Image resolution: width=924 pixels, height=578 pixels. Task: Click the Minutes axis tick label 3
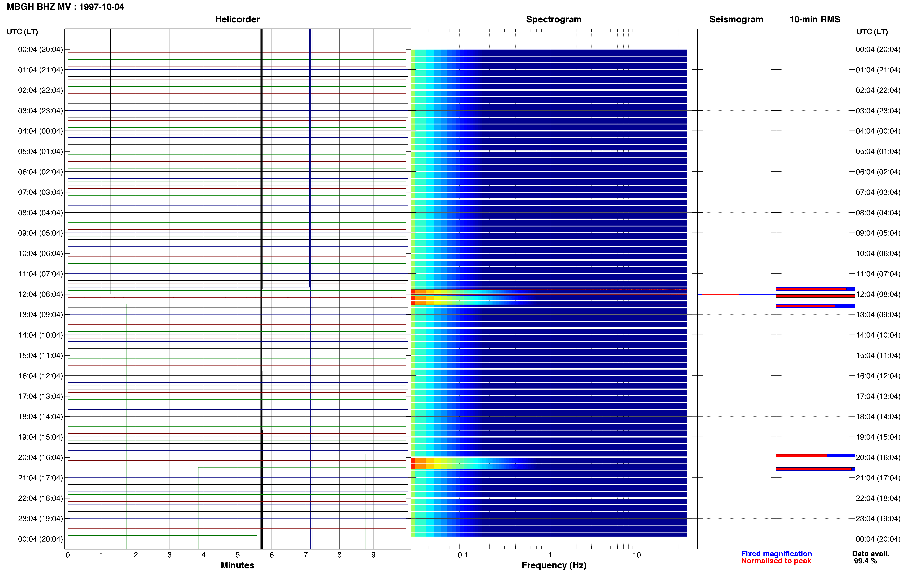coord(170,555)
